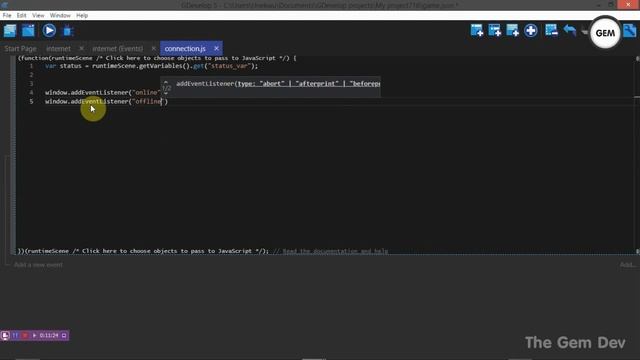Open the scene editor toolbar icon
Image resolution: width=640 pixels, height=360 pixels.
pyautogui.click(x=28, y=31)
